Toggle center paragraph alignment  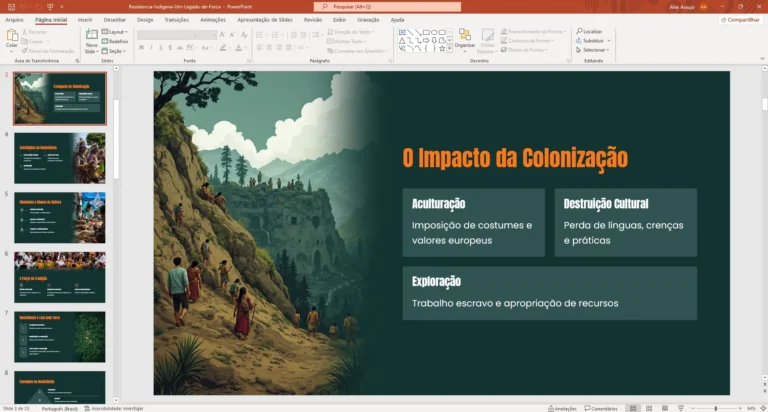[269, 48]
